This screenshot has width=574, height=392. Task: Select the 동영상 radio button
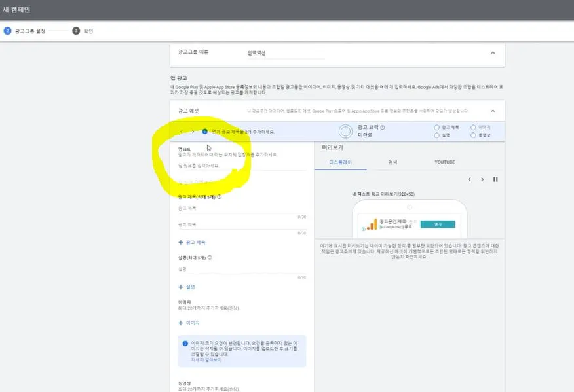[x=474, y=134]
